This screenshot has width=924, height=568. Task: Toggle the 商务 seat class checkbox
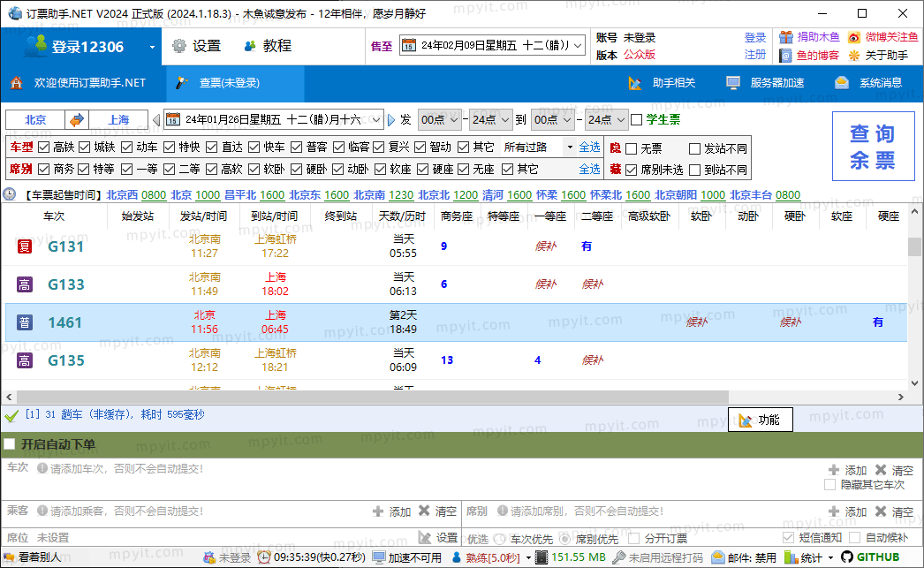(43, 169)
